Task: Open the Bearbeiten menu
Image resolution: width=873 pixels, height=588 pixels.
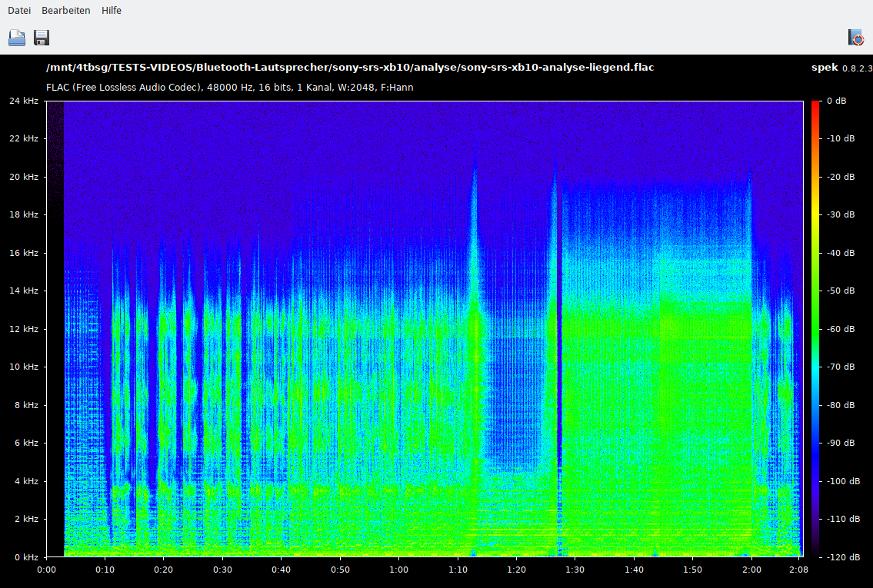Action: tap(65, 11)
